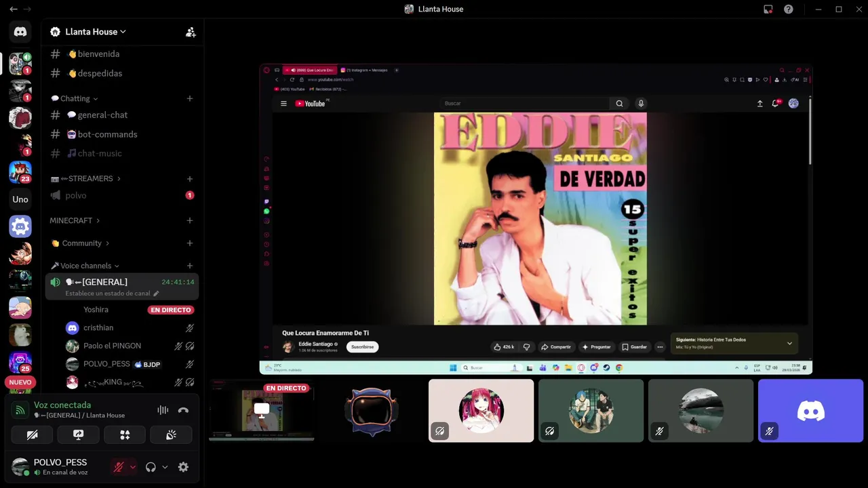Select the landscape avatar participant tile
The image size is (868, 488).
(701, 411)
